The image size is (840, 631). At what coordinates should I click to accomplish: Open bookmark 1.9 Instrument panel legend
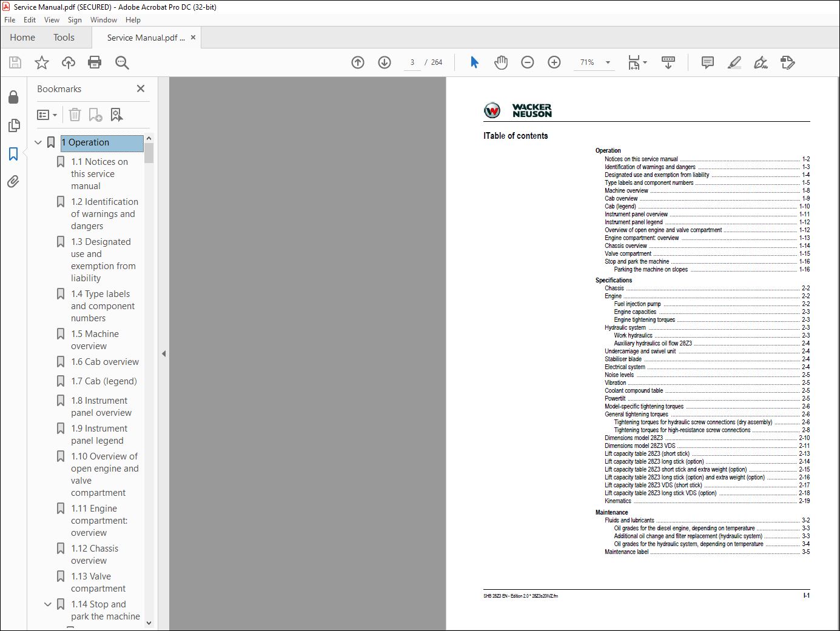[x=99, y=435]
